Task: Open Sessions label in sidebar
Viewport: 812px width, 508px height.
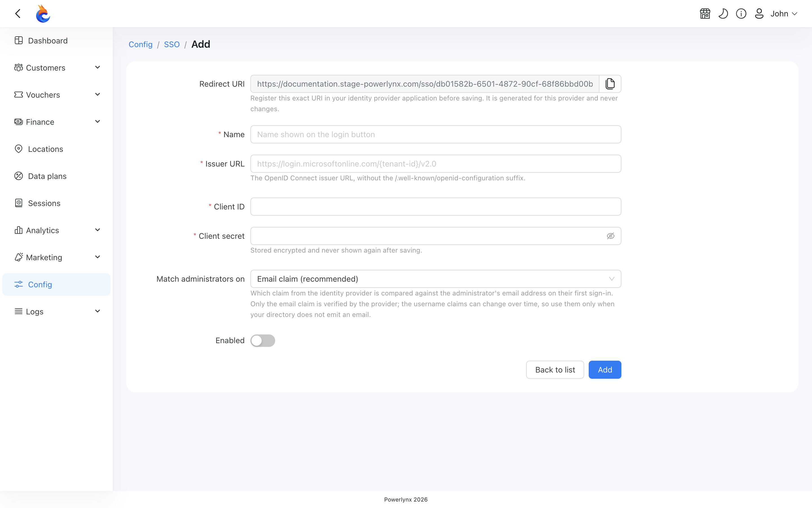Action: click(x=44, y=203)
